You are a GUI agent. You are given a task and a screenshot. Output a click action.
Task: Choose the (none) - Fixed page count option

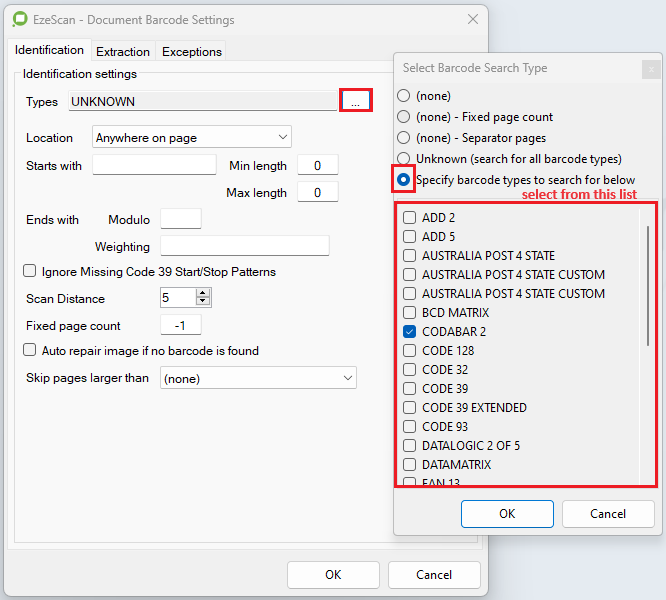(404, 117)
